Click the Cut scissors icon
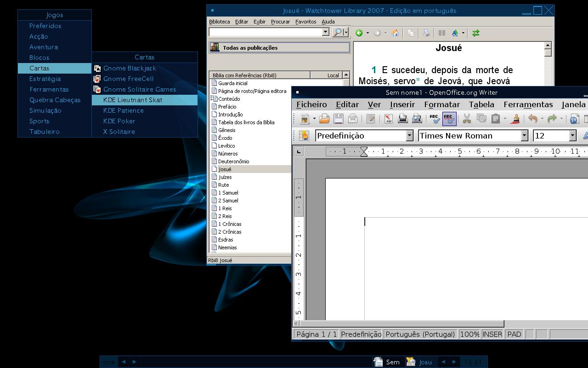The image size is (588, 368). click(467, 119)
